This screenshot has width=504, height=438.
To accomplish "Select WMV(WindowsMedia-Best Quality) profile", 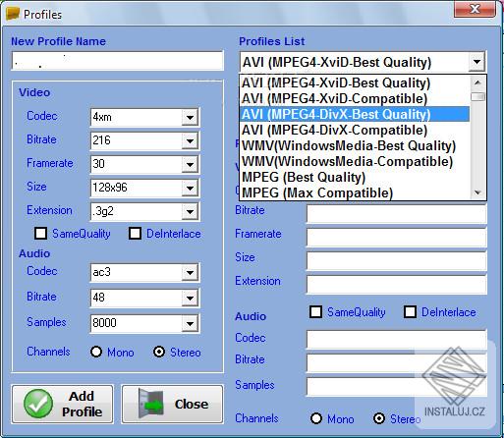I will click(355, 145).
